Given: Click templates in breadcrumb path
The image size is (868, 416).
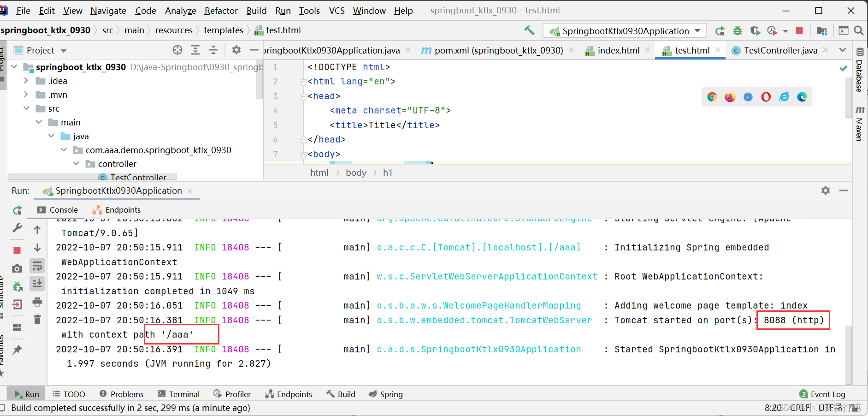Looking at the screenshot, I should coord(224,30).
